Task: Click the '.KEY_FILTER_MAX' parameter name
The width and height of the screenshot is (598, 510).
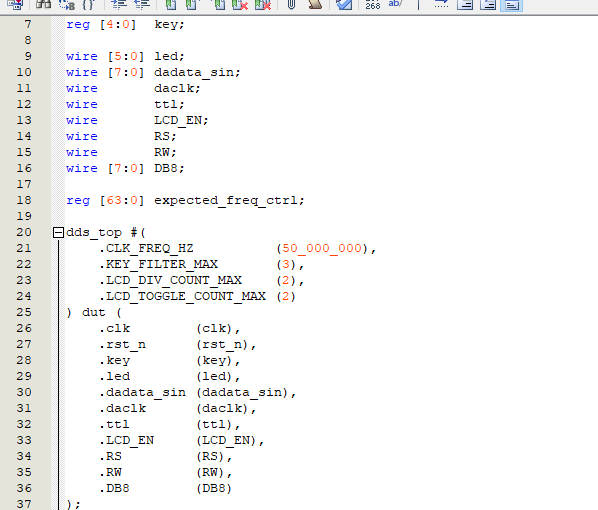Action: click(158, 265)
